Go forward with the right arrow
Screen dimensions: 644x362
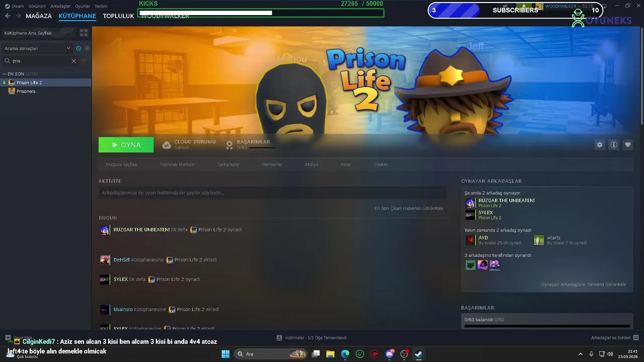point(18,16)
